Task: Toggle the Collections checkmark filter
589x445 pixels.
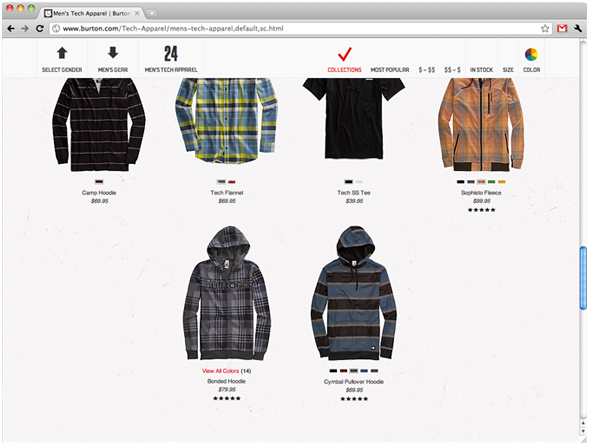Action: pyautogui.click(x=344, y=54)
